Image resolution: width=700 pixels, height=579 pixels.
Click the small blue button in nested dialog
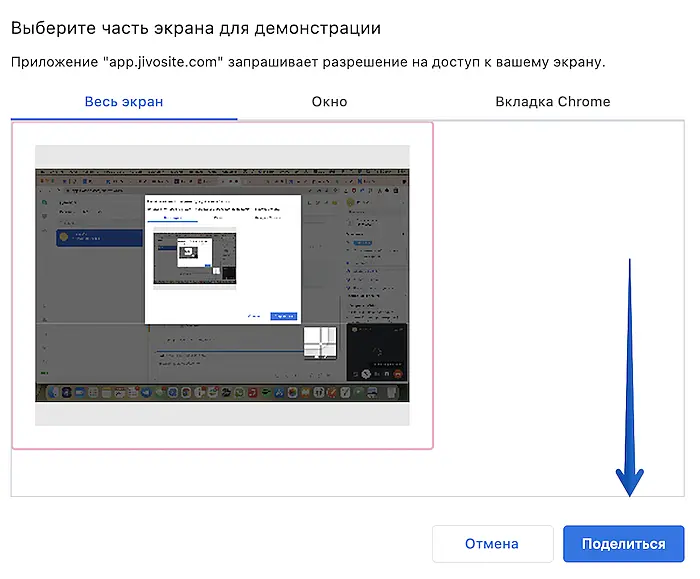point(284,316)
